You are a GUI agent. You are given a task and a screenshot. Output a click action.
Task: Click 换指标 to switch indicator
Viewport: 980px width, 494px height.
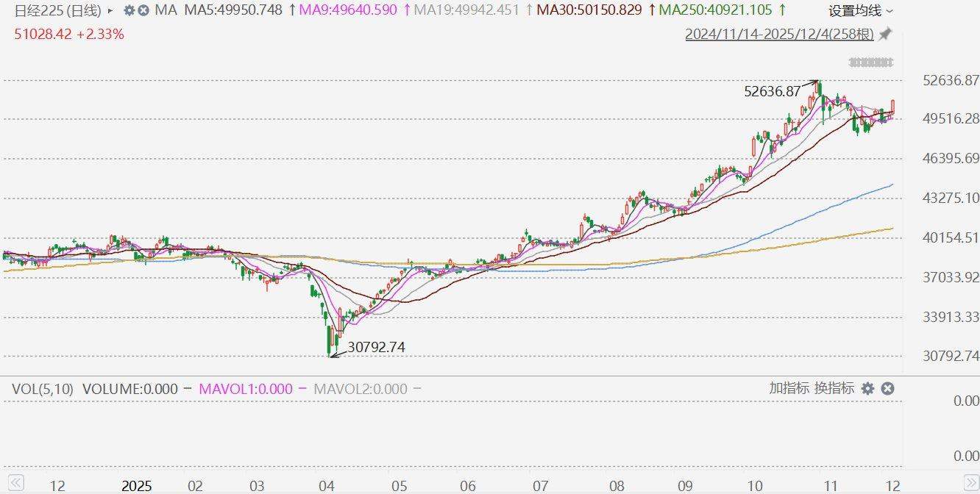(834, 388)
